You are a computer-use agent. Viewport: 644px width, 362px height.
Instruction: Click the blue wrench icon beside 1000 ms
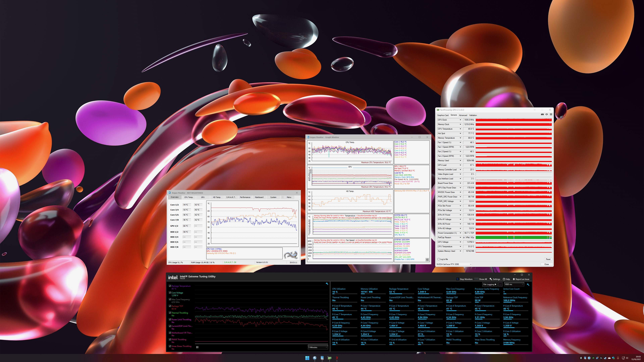pos(528,285)
